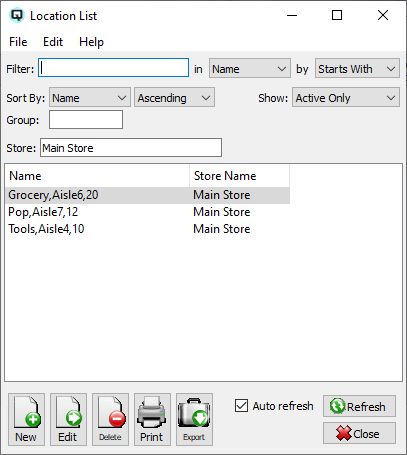This screenshot has height=455, width=407.
Task: Click the Store Name column header
Action: [239, 176]
